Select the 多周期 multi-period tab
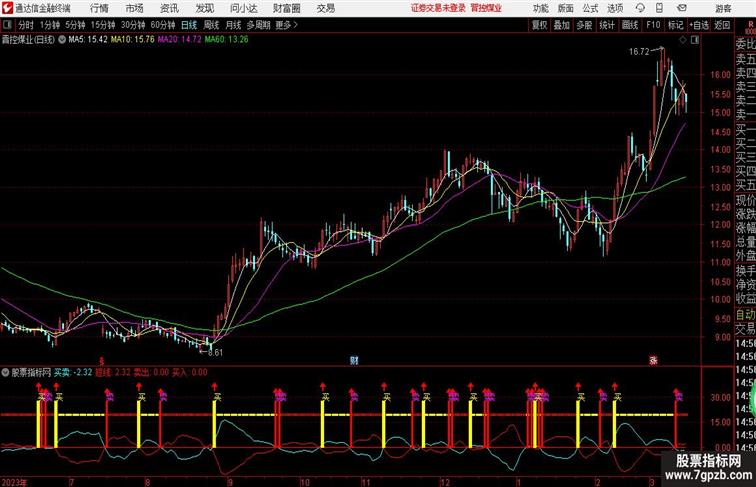Viewport: 756px width, 487px height. (258, 25)
